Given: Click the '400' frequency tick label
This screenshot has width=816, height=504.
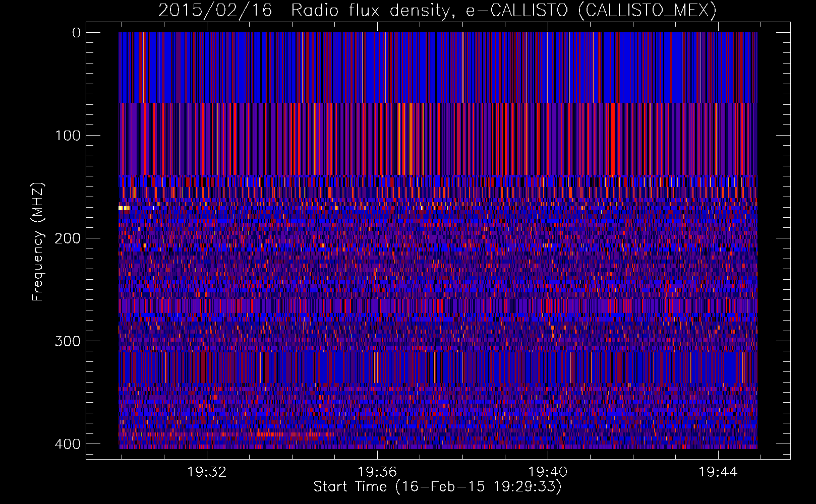Looking at the screenshot, I should pos(68,444).
